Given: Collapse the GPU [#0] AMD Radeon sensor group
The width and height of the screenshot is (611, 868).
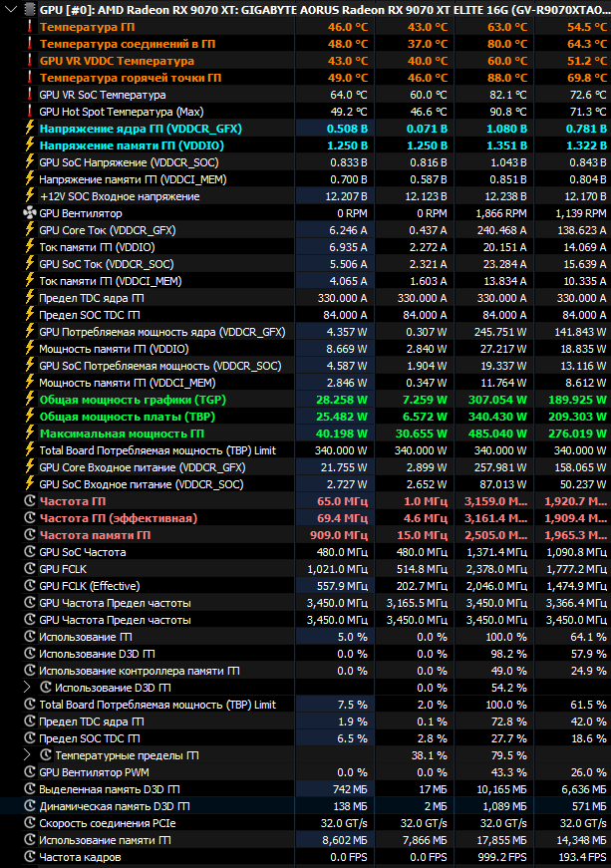Looking at the screenshot, I should [x=11, y=9].
